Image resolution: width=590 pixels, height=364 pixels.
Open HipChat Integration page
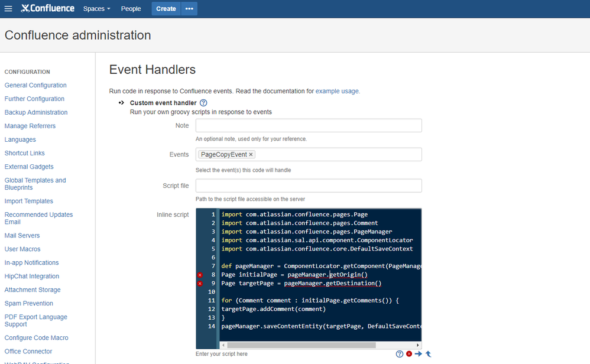pyautogui.click(x=31, y=276)
